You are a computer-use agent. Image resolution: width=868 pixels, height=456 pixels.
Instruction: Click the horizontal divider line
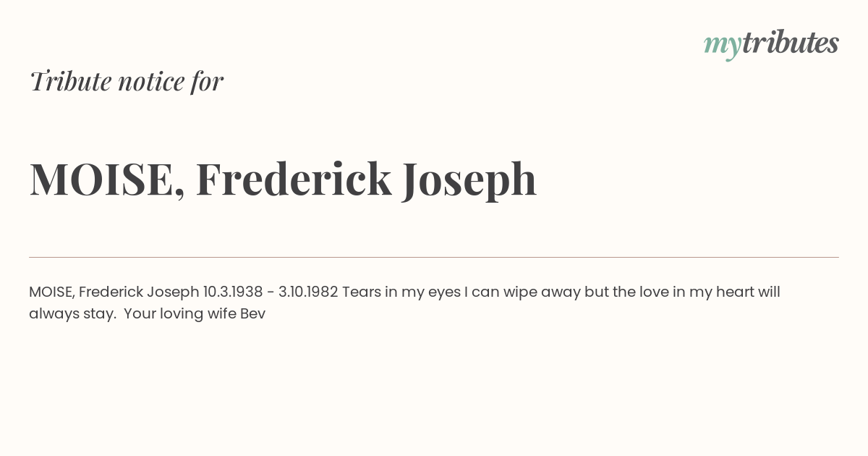click(434, 257)
